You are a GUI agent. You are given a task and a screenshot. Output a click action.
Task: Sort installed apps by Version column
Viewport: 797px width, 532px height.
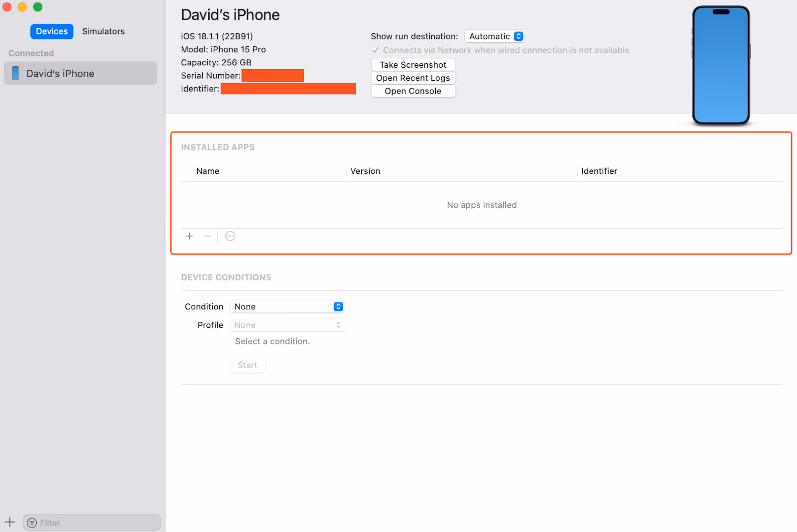[365, 171]
